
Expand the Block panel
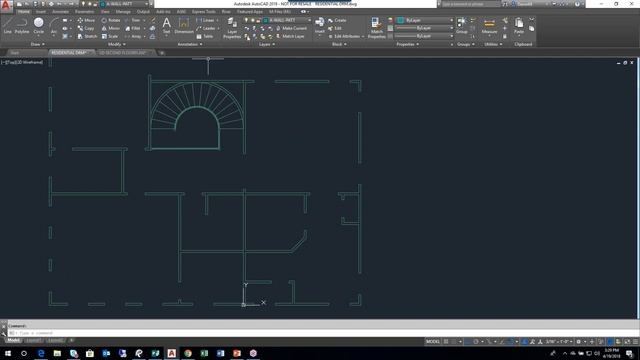(x=339, y=44)
